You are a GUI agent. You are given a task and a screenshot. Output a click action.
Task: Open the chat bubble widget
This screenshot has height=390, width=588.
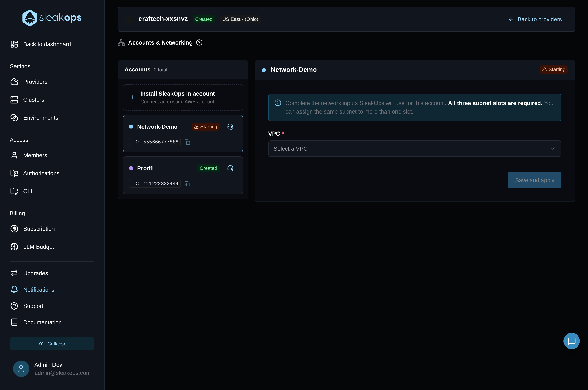[x=571, y=341]
